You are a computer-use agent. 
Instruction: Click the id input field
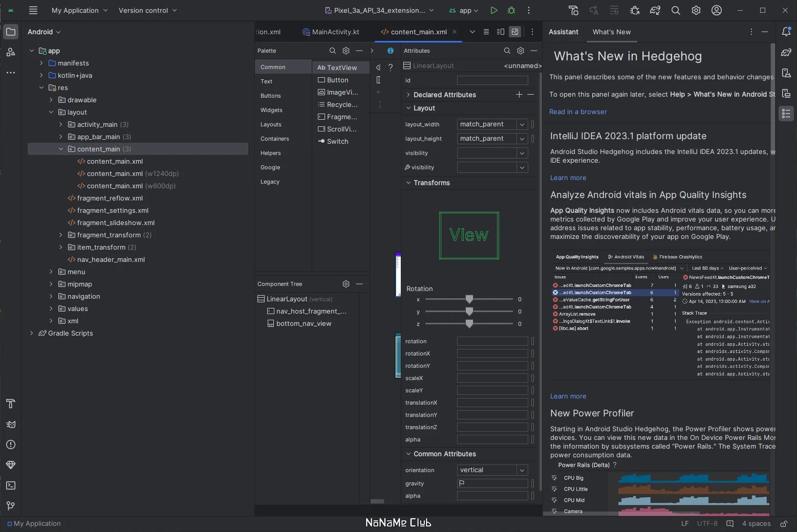492,80
